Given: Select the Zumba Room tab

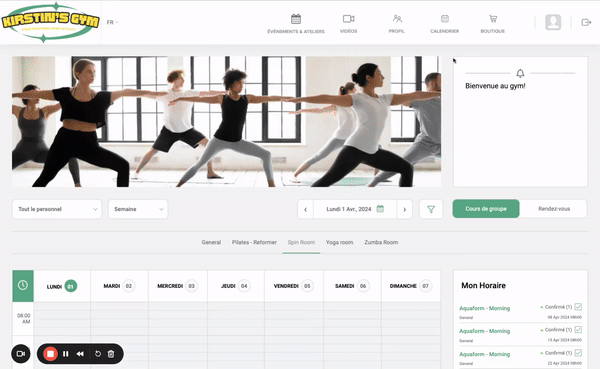Looking at the screenshot, I should (381, 242).
